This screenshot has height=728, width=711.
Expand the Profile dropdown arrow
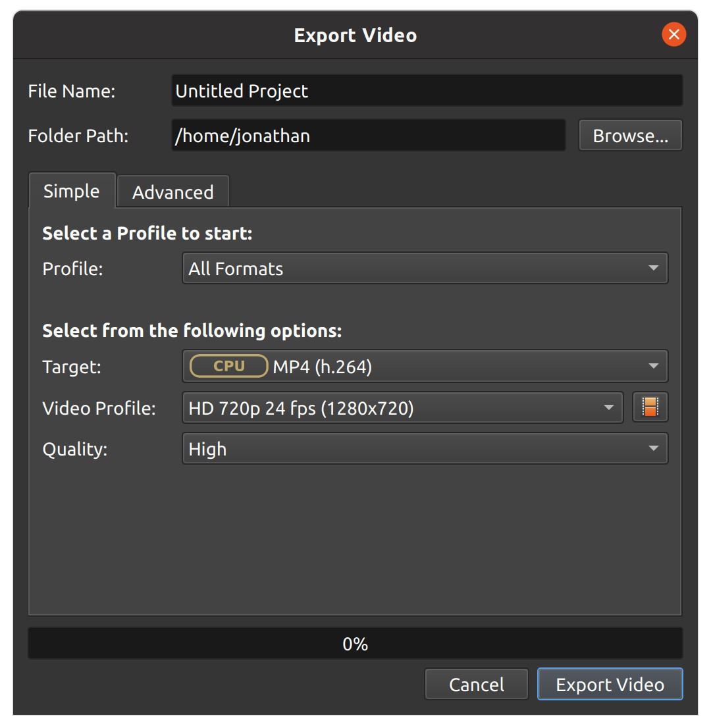click(653, 268)
